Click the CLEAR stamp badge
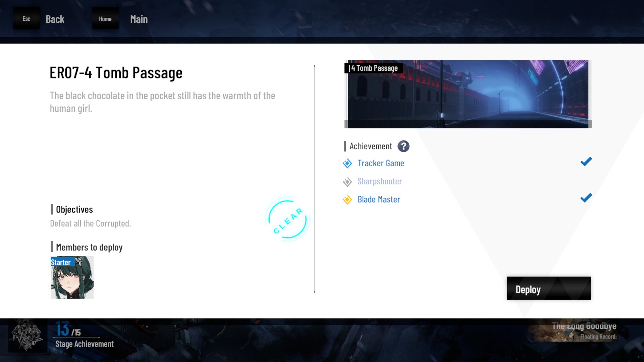 (287, 219)
